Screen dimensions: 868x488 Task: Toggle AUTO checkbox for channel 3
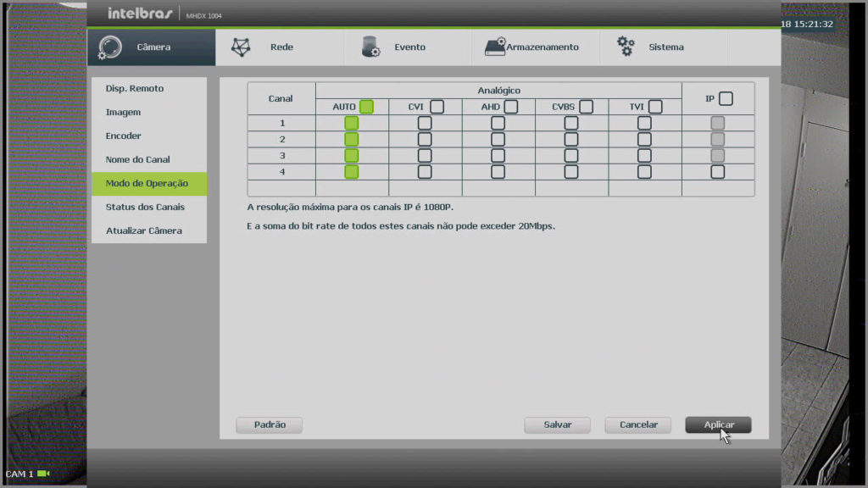[352, 156]
